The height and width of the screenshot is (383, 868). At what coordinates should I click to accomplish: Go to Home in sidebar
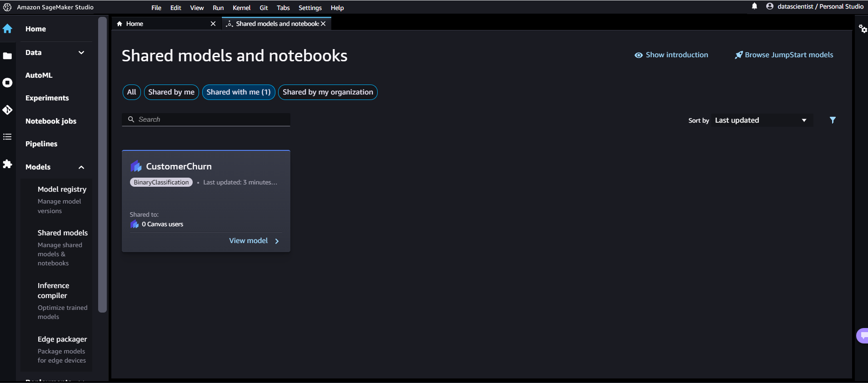pyautogui.click(x=35, y=29)
